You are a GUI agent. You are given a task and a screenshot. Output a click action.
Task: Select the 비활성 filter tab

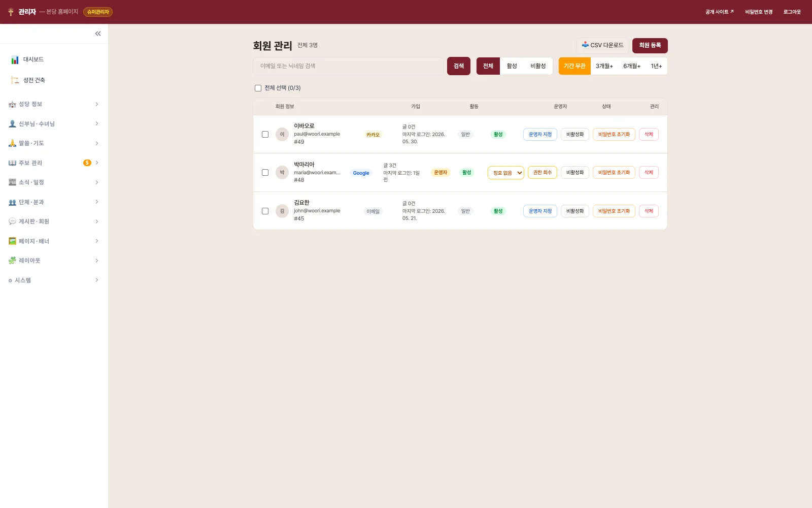[x=538, y=66]
